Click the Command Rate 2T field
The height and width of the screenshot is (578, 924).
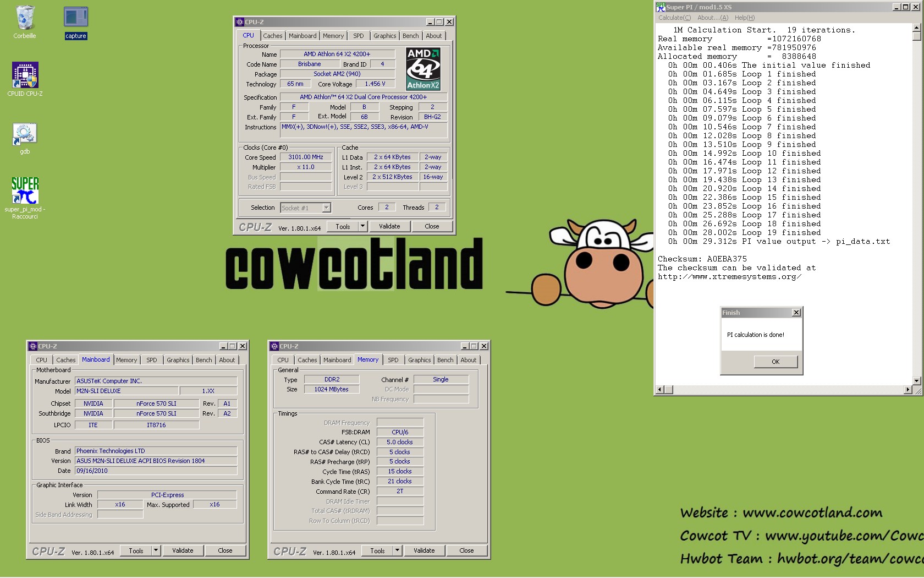tap(400, 491)
